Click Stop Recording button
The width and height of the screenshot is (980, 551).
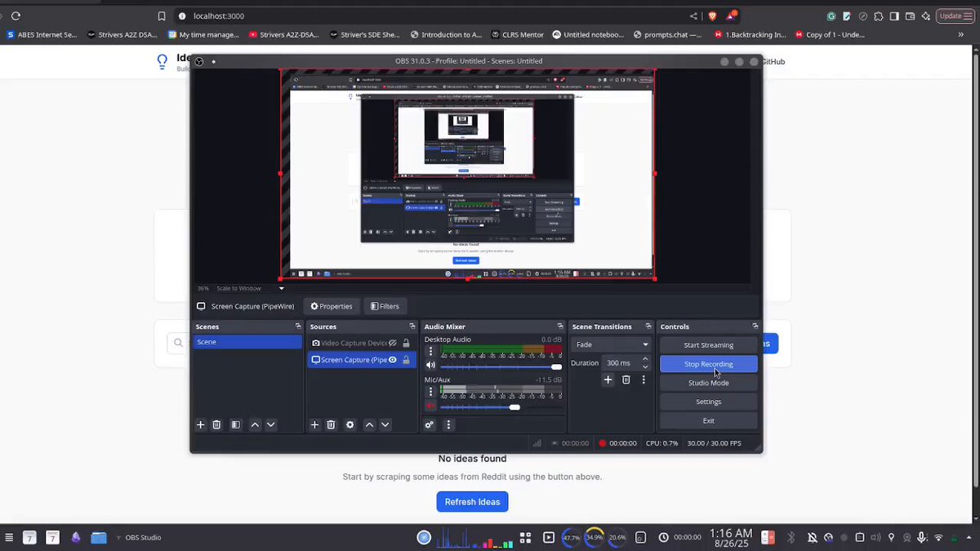(708, 364)
